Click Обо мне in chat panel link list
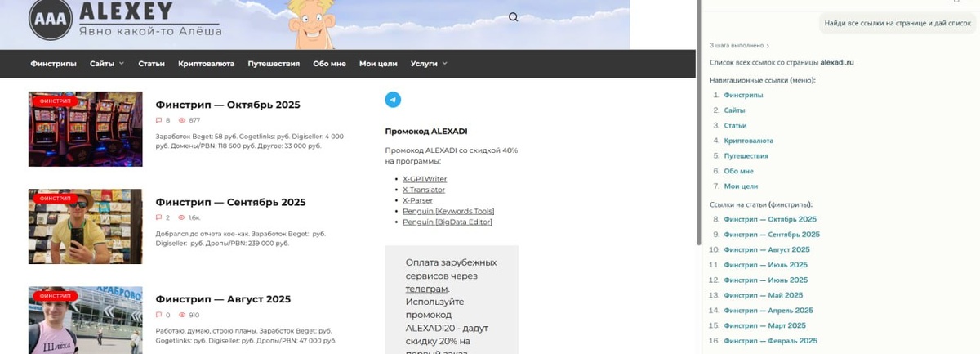 [x=738, y=171]
